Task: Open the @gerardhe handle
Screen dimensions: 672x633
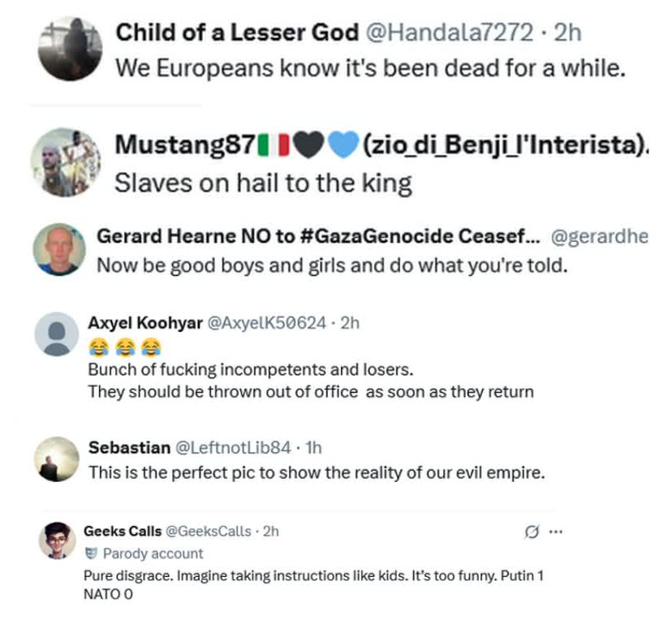Action: tap(600, 236)
